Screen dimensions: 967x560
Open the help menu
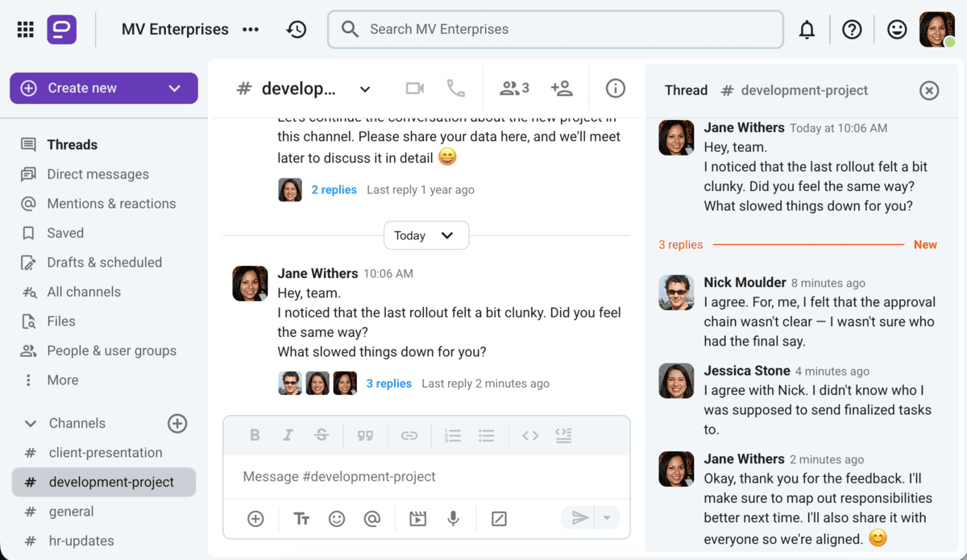tap(852, 29)
